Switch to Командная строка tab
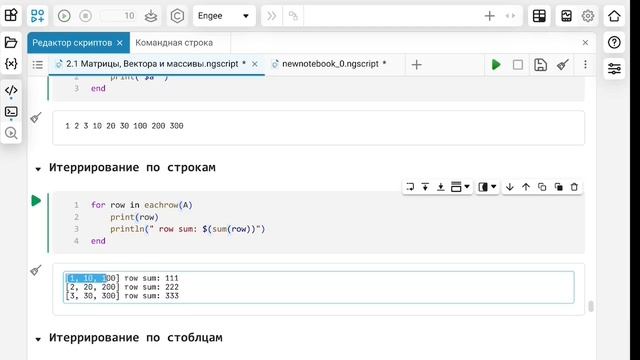The image size is (640, 360). (x=174, y=43)
